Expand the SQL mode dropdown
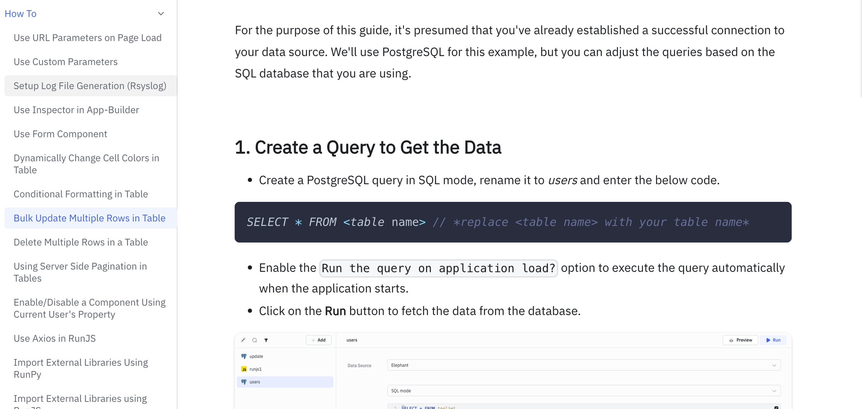The width and height of the screenshot is (868, 409). coord(584,391)
